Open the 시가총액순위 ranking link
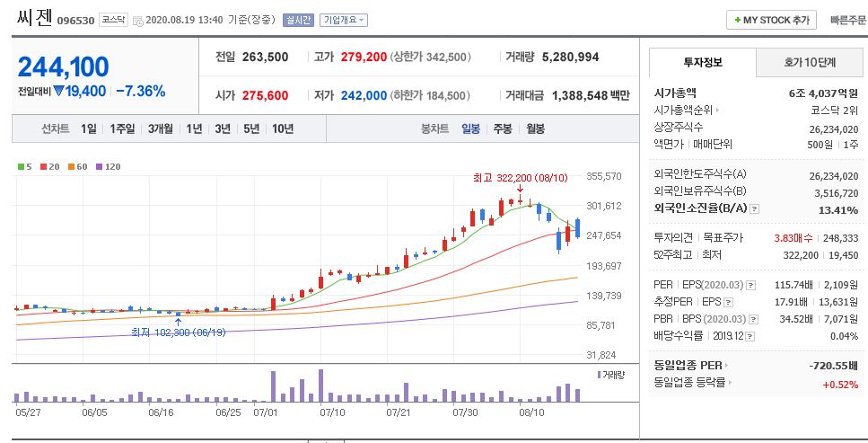This screenshot has width=868, height=443. (687, 110)
